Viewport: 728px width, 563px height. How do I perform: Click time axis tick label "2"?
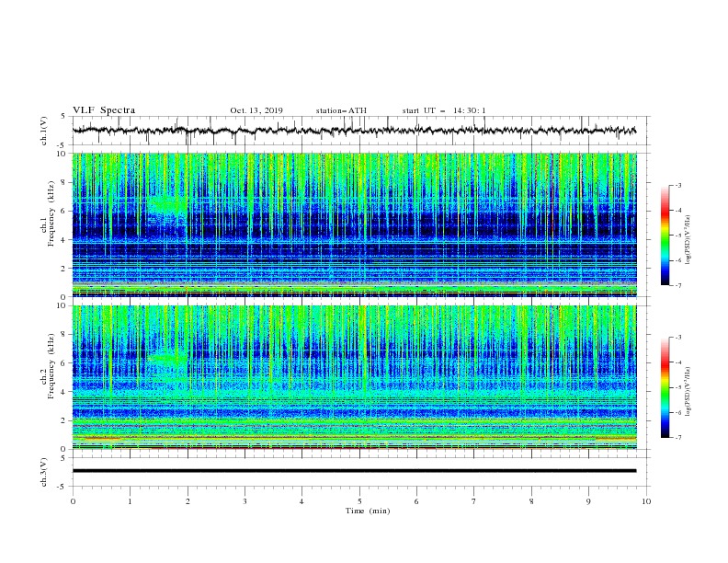click(188, 501)
